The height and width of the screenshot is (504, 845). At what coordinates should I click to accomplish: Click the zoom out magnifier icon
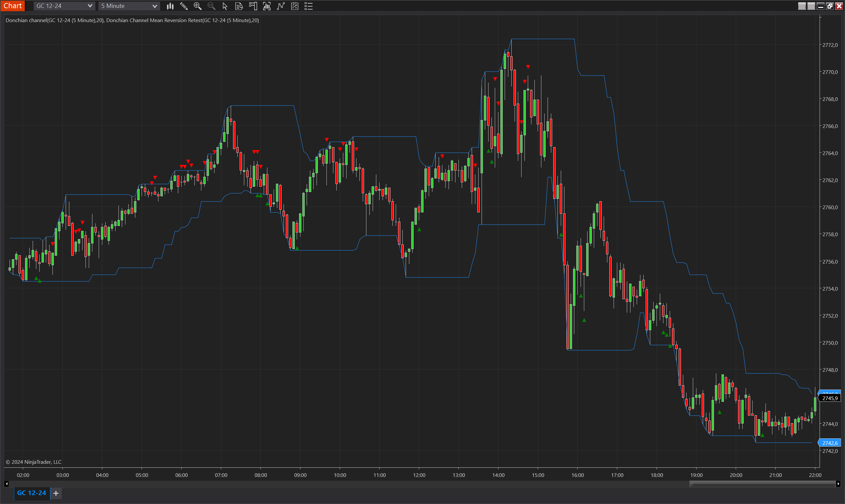pos(211,6)
